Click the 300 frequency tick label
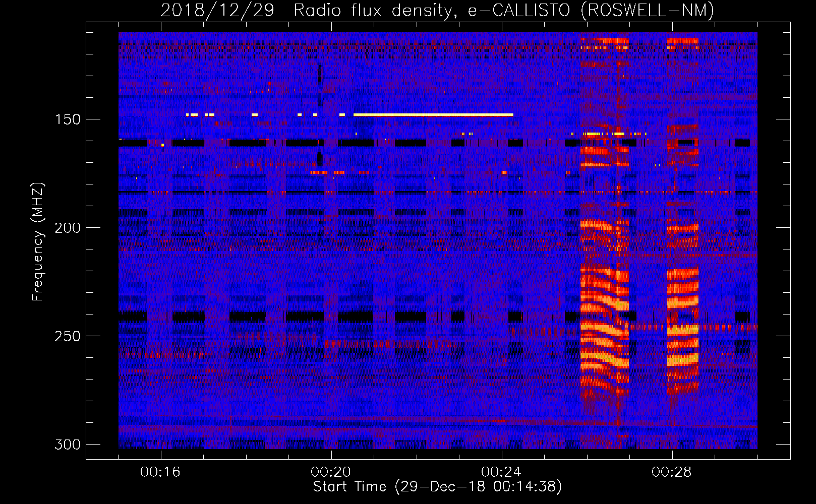 pos(67,445)
